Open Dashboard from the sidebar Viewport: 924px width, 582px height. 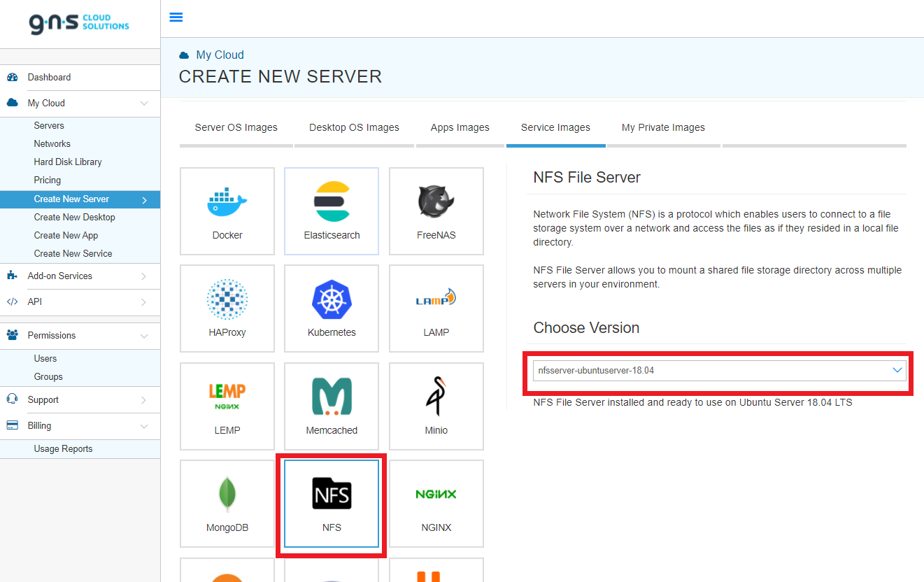click(x=49, y=78)
